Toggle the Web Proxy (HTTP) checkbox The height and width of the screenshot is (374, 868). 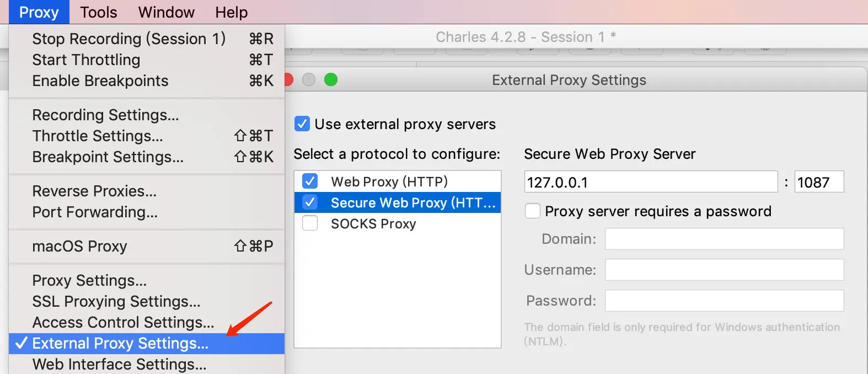pyautogui.click(x=310, y=181)
